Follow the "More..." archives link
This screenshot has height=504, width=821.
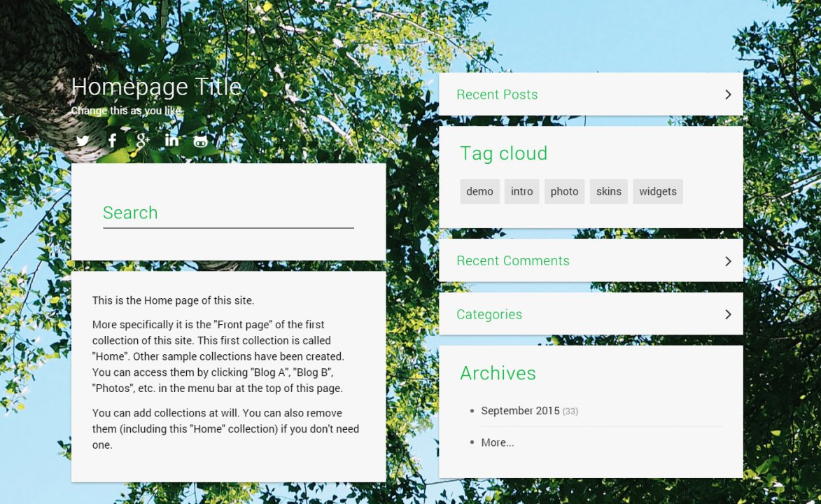pos(498,442)
